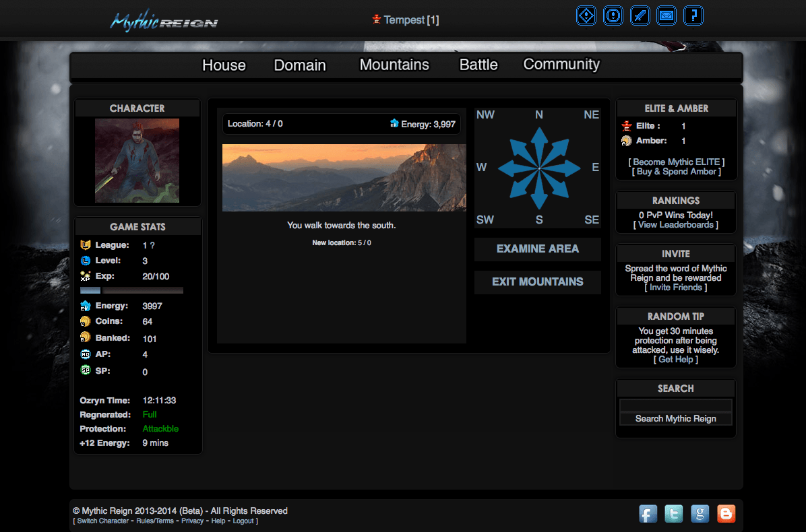Click the 'Energy: 3,997' text in location bar
Image resolution: width=806 pixels, height=532 pixels.
428,125
